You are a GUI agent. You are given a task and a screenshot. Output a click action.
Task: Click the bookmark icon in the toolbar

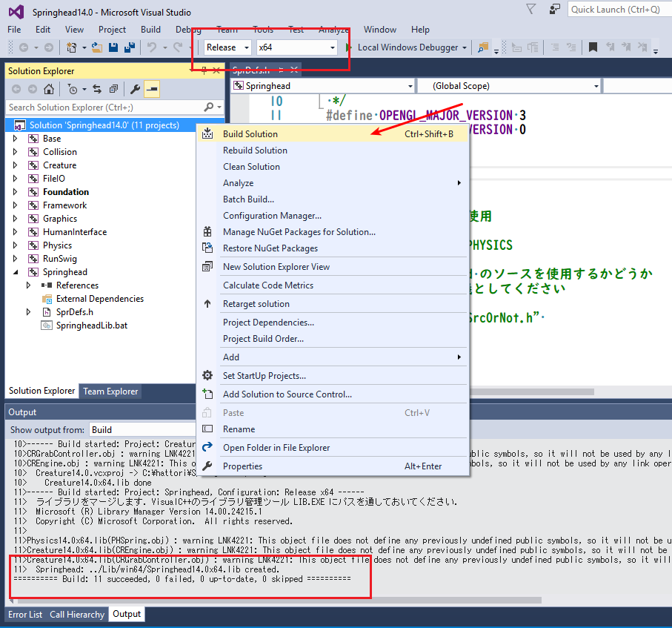593,47
